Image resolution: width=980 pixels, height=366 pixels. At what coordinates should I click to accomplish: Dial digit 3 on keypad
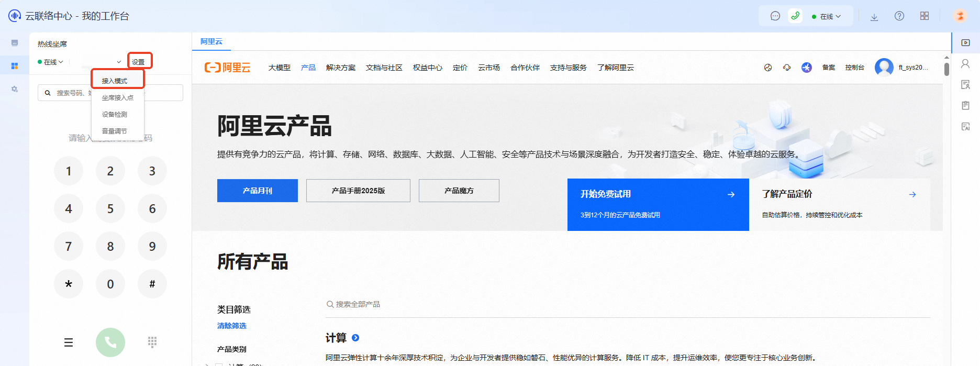152,171
